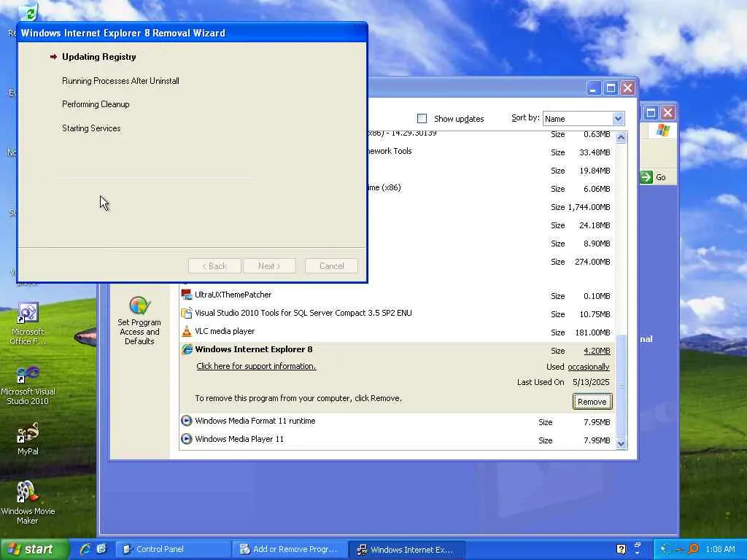Click Cancel in the Removal Wizard
The image size is (747, 560).
(x=331, y=265)
